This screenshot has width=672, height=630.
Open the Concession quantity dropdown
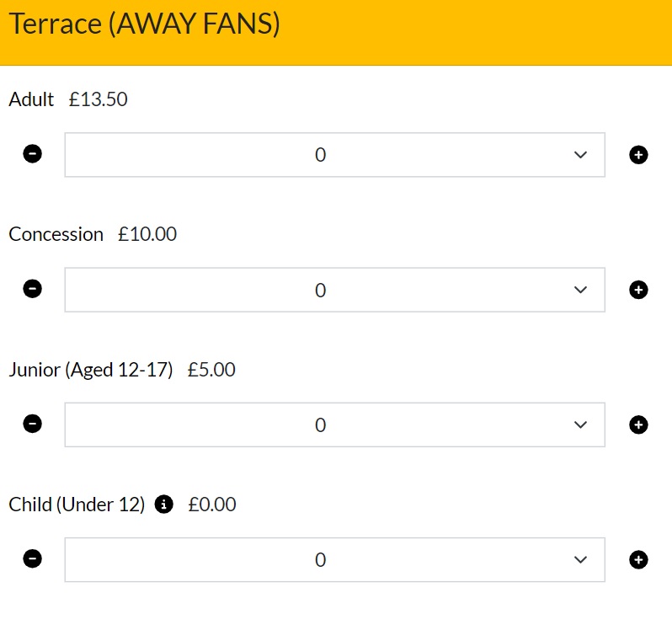pos(334,290)
